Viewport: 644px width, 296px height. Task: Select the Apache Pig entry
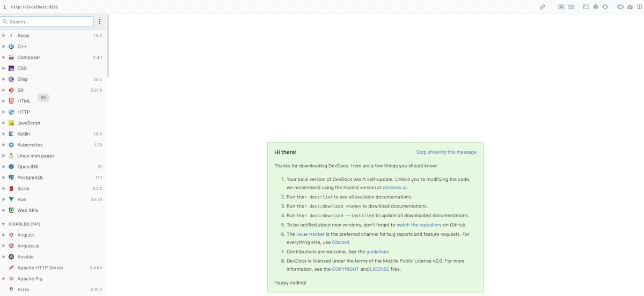pos(53,278)
